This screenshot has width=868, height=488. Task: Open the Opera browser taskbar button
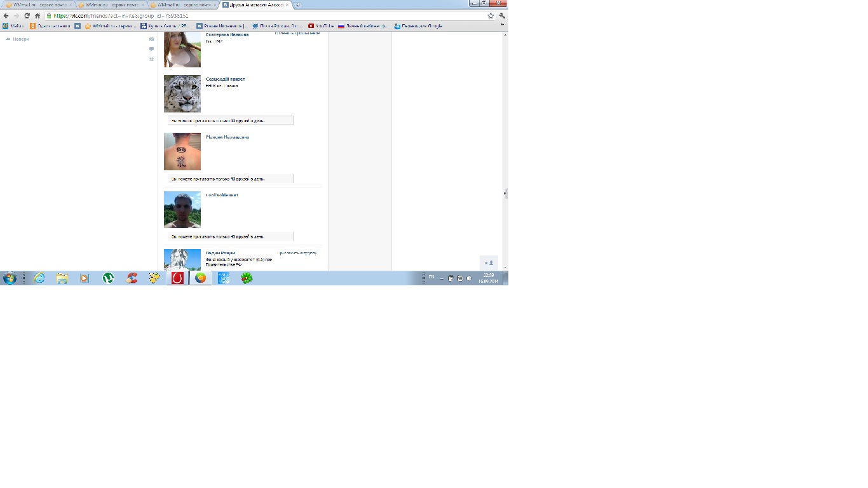click(178, 278)
